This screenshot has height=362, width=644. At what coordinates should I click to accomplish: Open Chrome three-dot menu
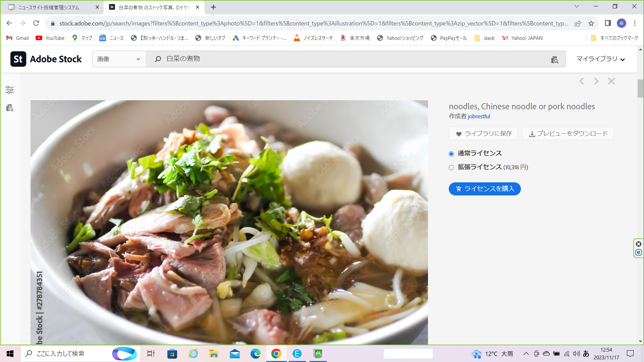point(635,23)
